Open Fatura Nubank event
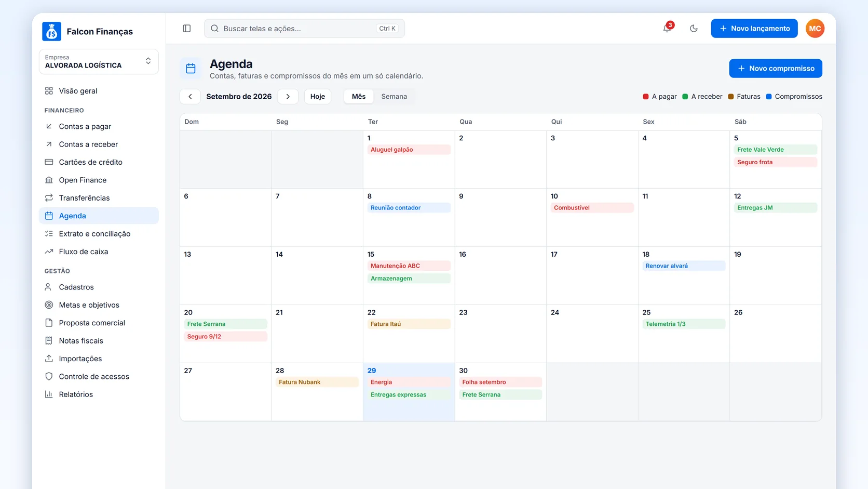 click(x=317, y=382)
